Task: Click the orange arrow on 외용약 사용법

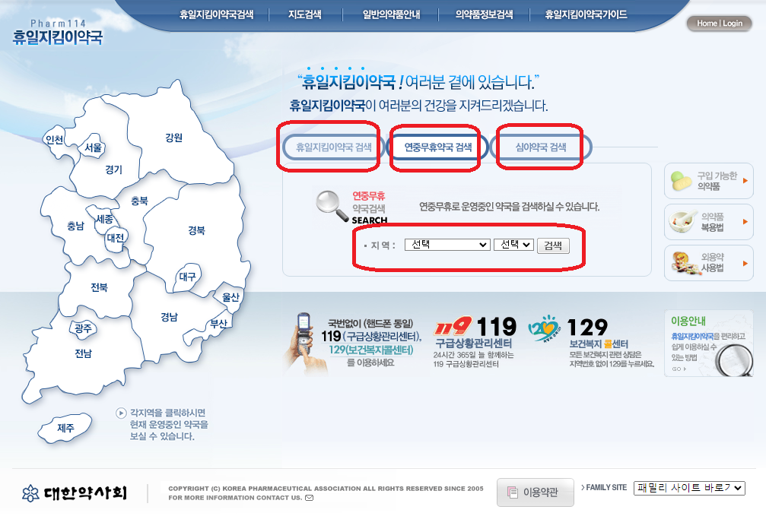Action: pos(745,263)
